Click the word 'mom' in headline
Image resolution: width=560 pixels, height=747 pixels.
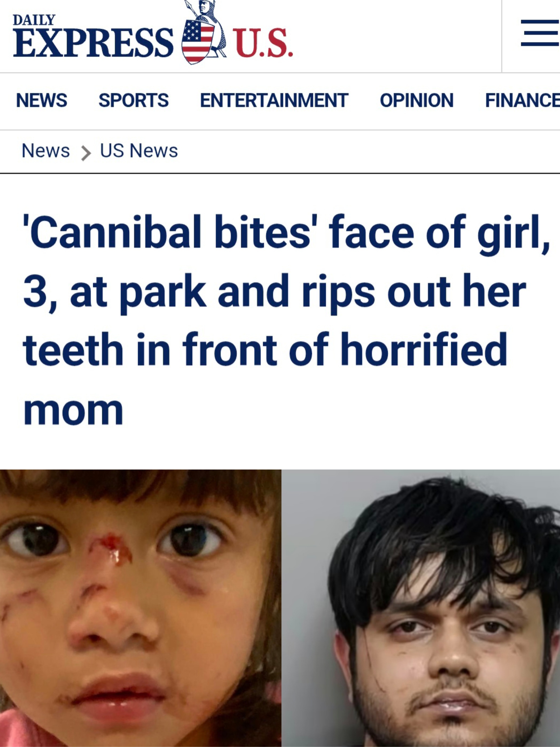click(x=73, y=411)
